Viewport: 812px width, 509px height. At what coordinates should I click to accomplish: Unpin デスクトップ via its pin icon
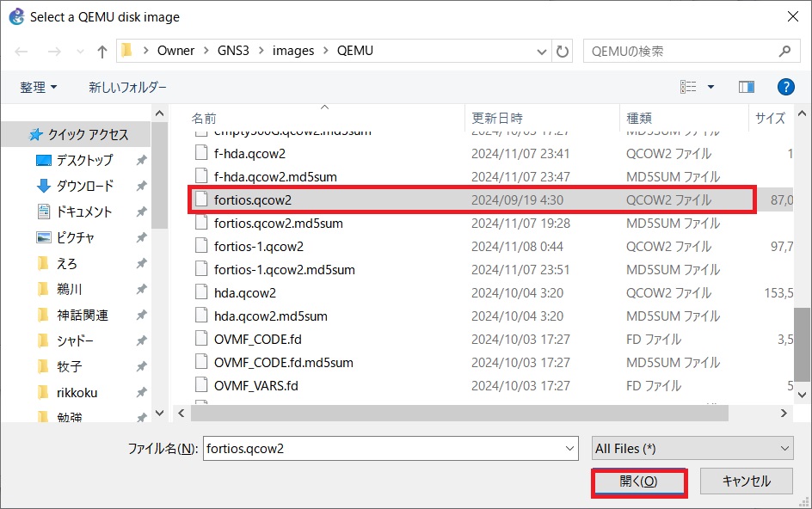tap(141, 161)
